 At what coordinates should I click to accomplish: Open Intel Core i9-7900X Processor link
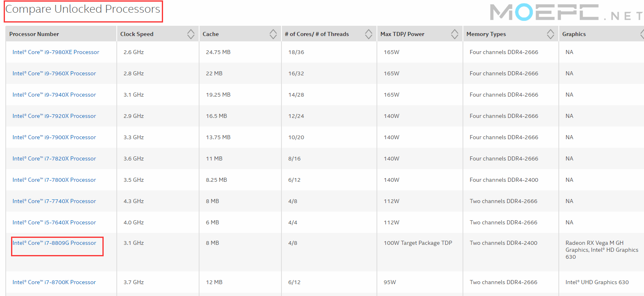click(54, 137)
